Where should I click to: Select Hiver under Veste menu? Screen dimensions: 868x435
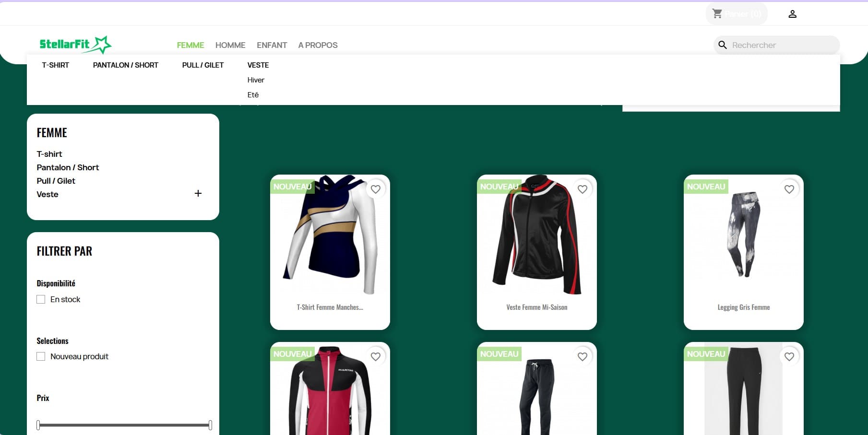[256, 80]
